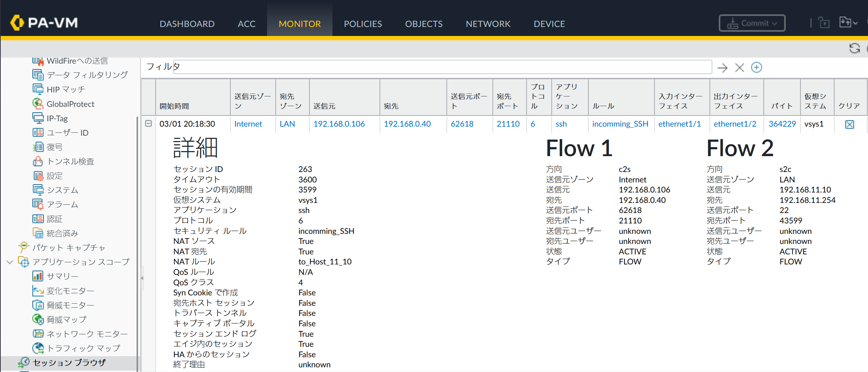
Task: Open the OBJECTS tab
Action: point(424,24)
